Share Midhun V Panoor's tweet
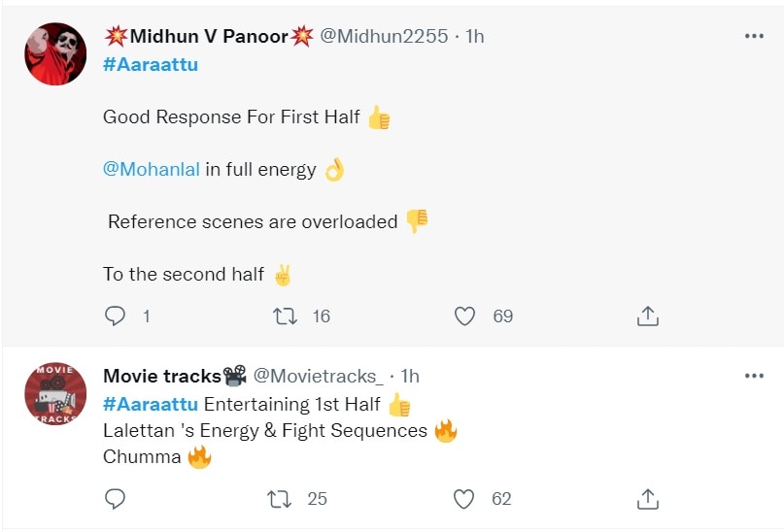Viewport: 784px width, 532px height. [x=648, y=316]
